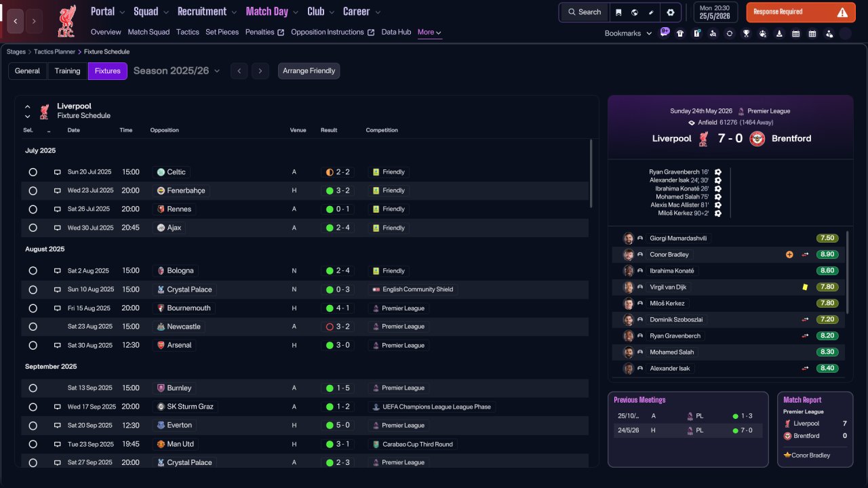The width and height of the screenshot is (868, 488).
Task: Click the training cone bookmark icon
Action: tap(779, 33)
